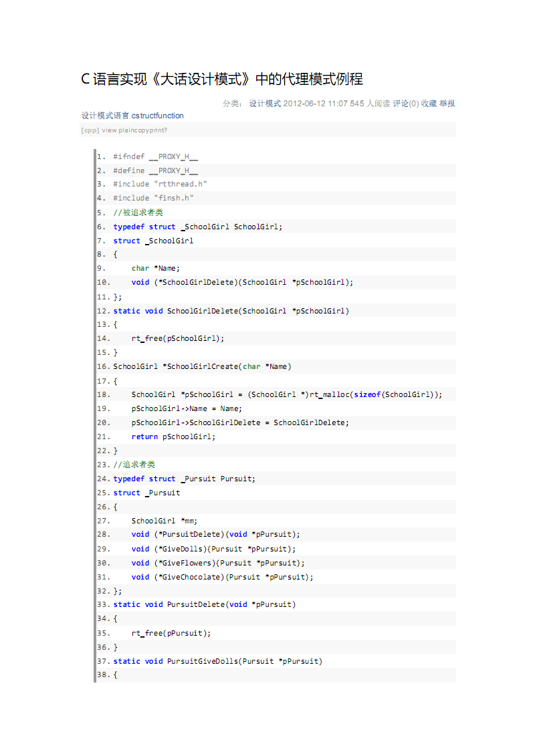535x756 pixels.
Task: Click the 举报 report link
Action: pos(447,104)
